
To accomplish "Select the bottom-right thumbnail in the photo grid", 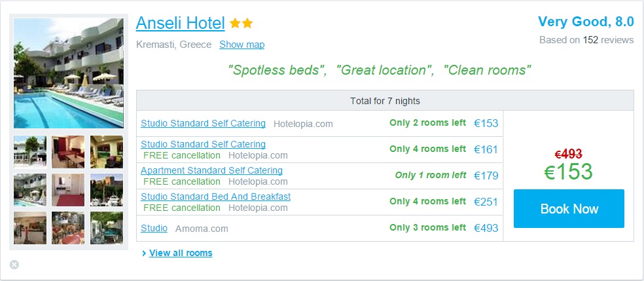I will 106,228.
